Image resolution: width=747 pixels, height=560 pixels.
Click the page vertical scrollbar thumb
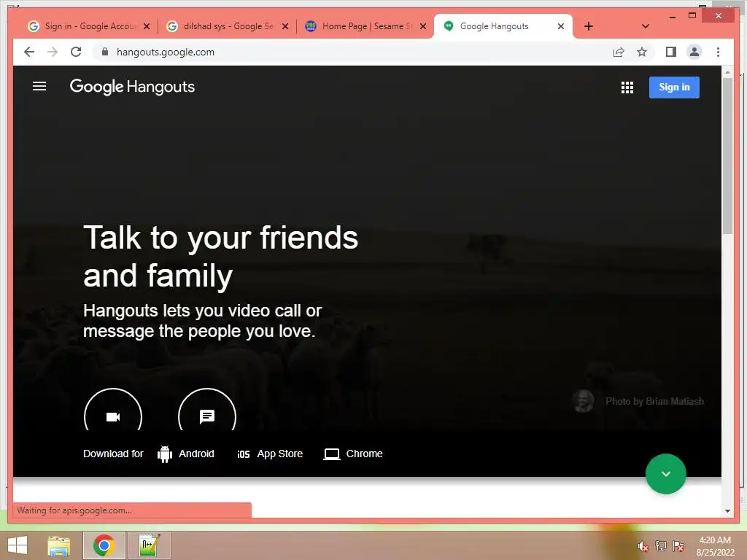[x=727, y=156]
